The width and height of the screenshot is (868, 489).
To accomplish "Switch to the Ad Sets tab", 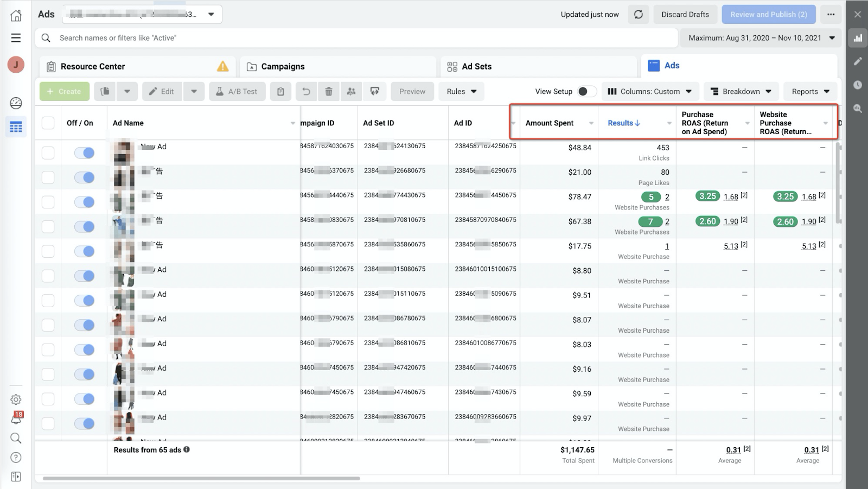I will 476,67.
